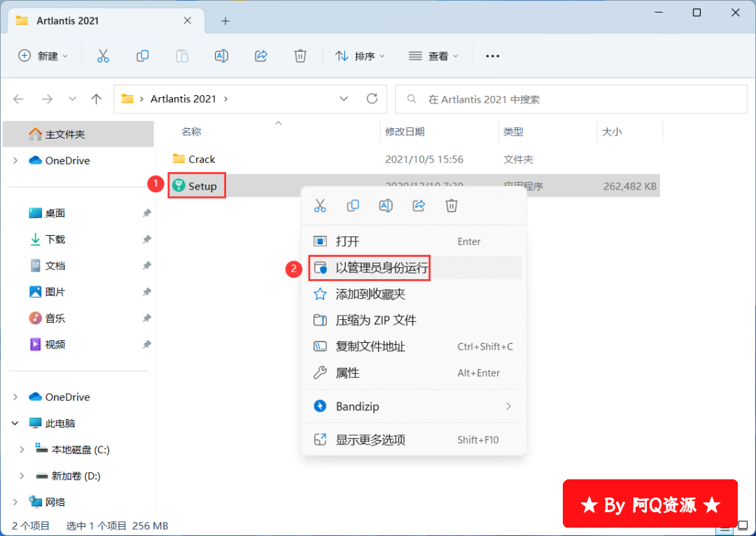Click the Share icon in the toolbar
The image size is (756, 536).
pyautogui.click(x=261, y=56)
